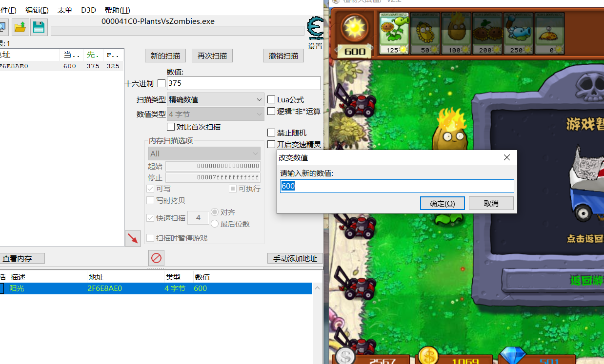Screen dimensions: 604x364
Task: Select the 0-cost potato mine seed card
Action: [x=549, y=33]
